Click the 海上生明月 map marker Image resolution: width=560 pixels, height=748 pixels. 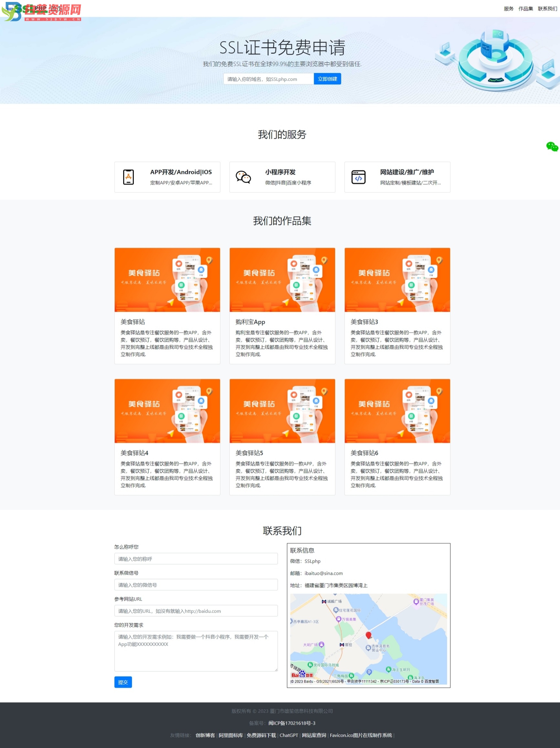pos(388,669)
